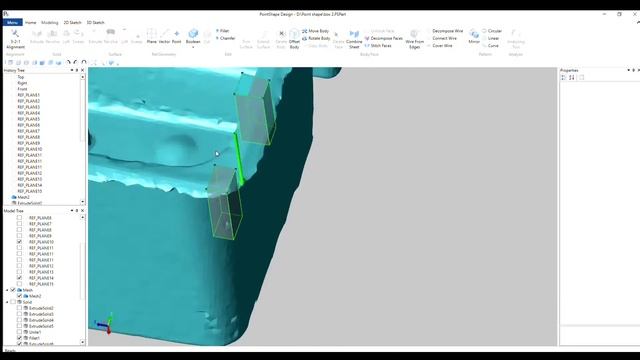Collapse the Mesh node in Model Tree
The width and height of the screenshot is (640, 360).
[x=7, y=290]
